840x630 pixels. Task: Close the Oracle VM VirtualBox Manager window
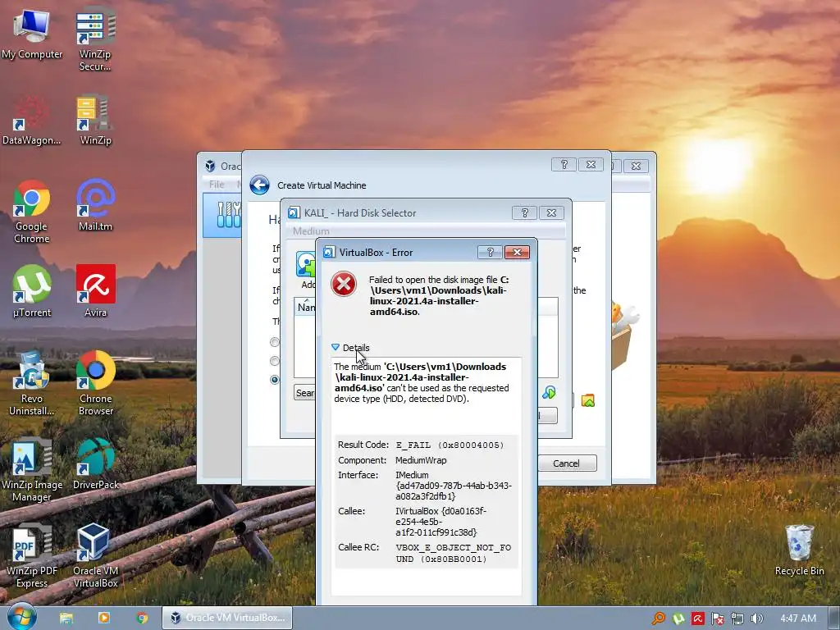click(636, 166)
